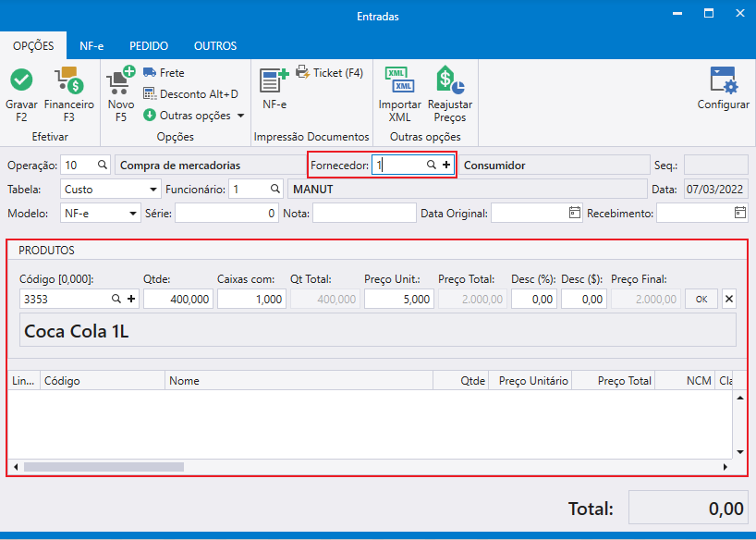Click the Preço Total column header
This screenshot has height=540, width=756.
point(614,381)
